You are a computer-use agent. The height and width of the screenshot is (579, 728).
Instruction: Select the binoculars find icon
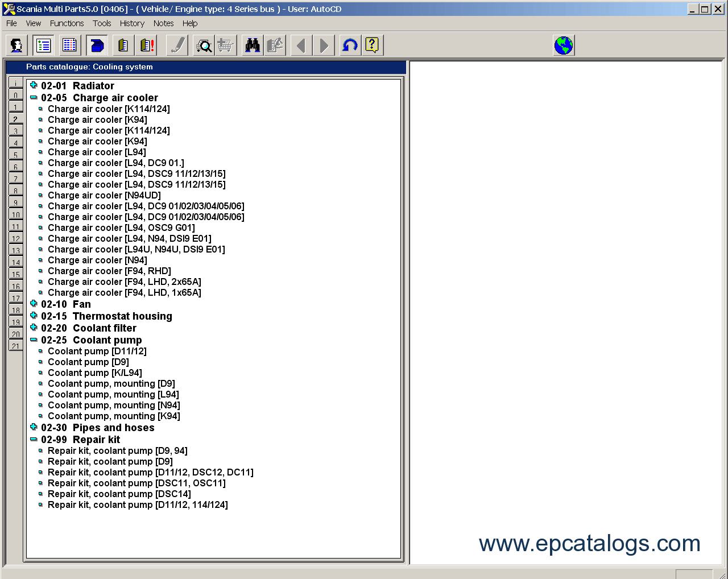pos(252,45)
